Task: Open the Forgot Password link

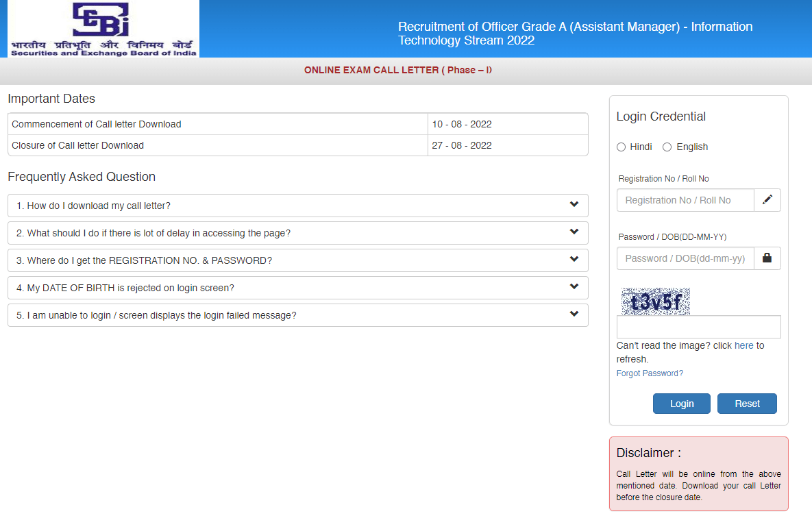Action: 650,373
